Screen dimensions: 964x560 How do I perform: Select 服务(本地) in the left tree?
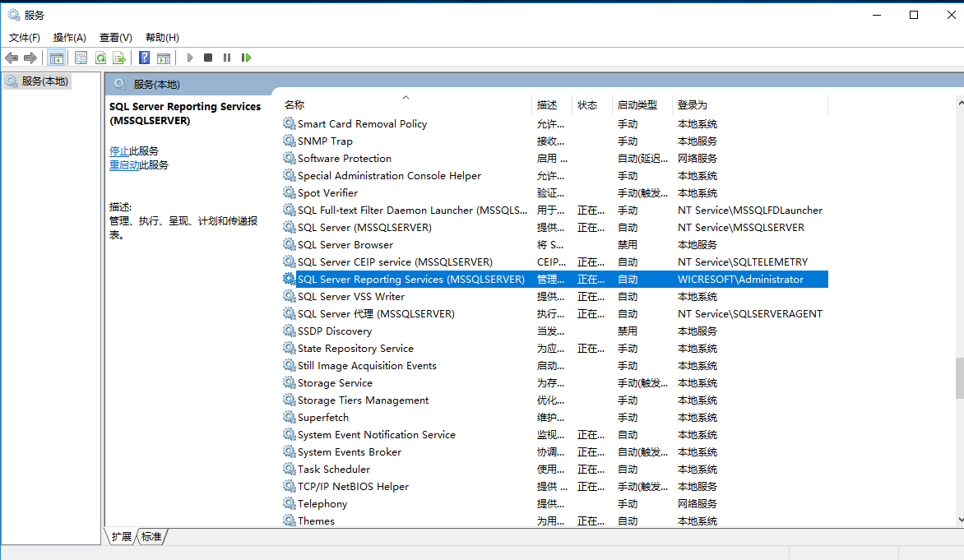tap(38, 81)
